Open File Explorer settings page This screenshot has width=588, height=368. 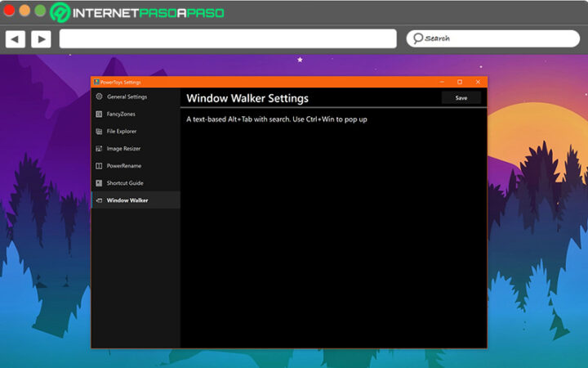[122, 131]
